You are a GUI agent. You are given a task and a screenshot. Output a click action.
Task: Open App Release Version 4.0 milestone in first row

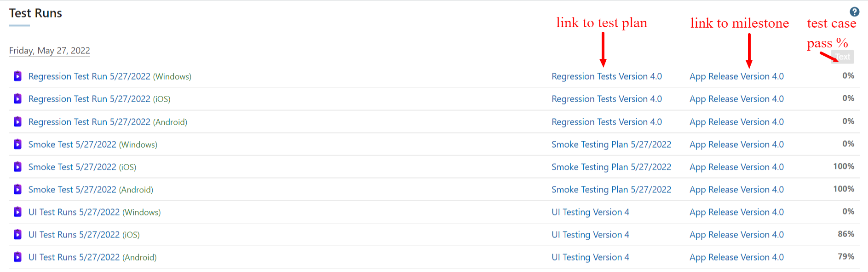coord(736,76)
